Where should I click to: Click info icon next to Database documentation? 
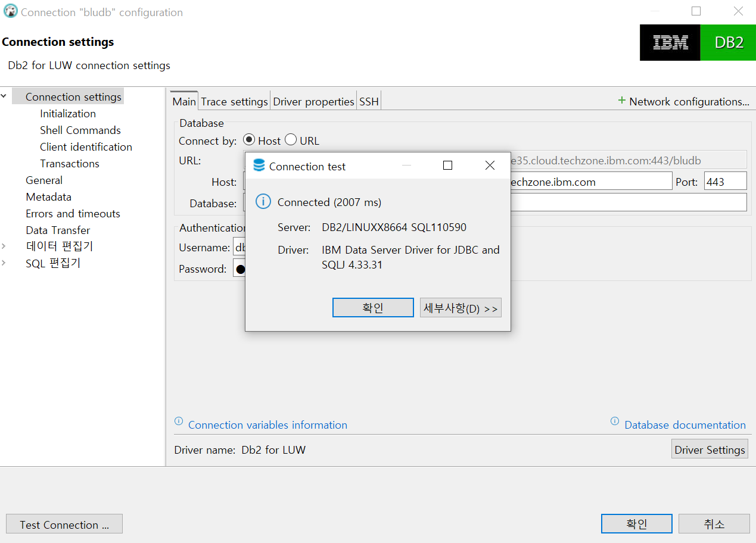coord(615,421)
